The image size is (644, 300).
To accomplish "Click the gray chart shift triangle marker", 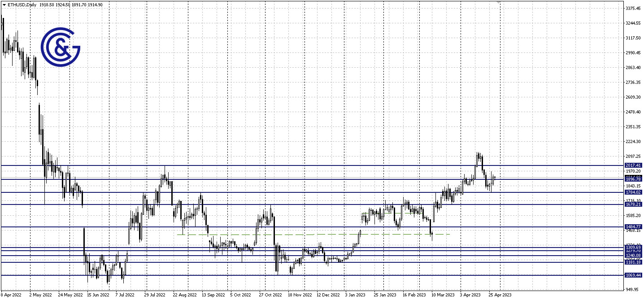I will (x=498, y=3).
